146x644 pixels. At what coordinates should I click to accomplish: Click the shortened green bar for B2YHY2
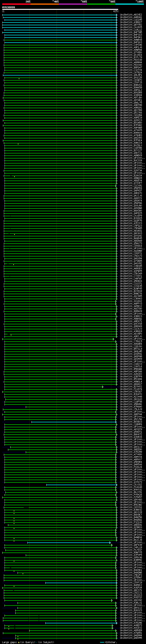pos(54,387)
